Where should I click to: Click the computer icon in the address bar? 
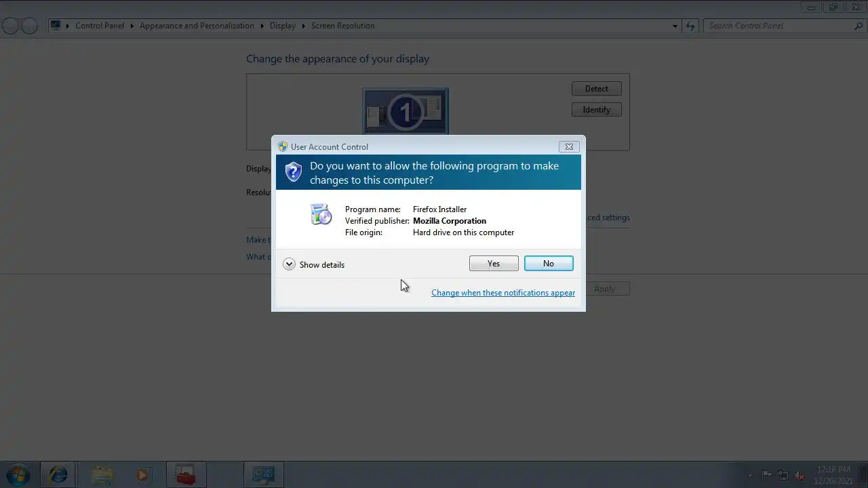pyautogui.click(x=56, y=26)
